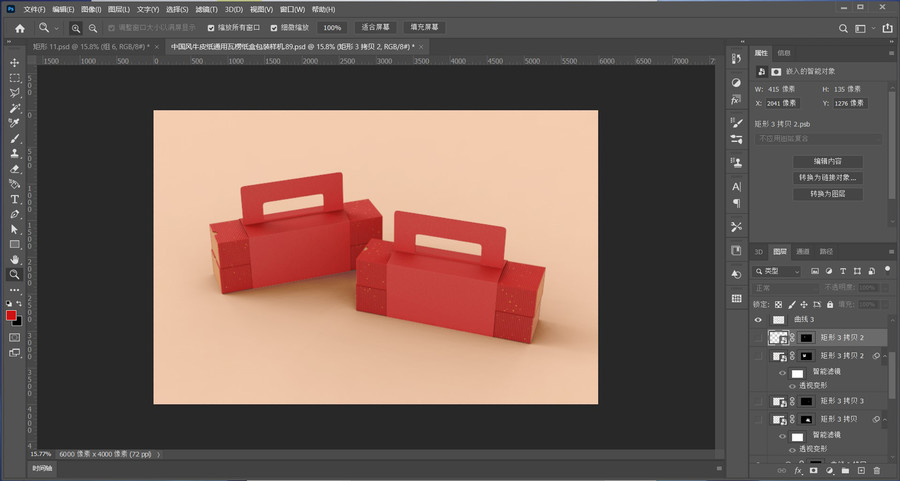Filter layers by type layers (T)

pos(843,271)
